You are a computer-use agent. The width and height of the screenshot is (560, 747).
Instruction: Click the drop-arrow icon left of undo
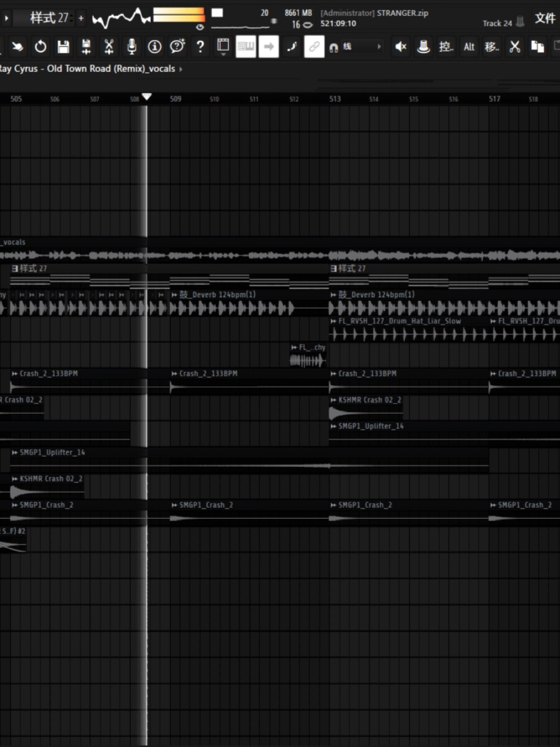pos(18,46)
